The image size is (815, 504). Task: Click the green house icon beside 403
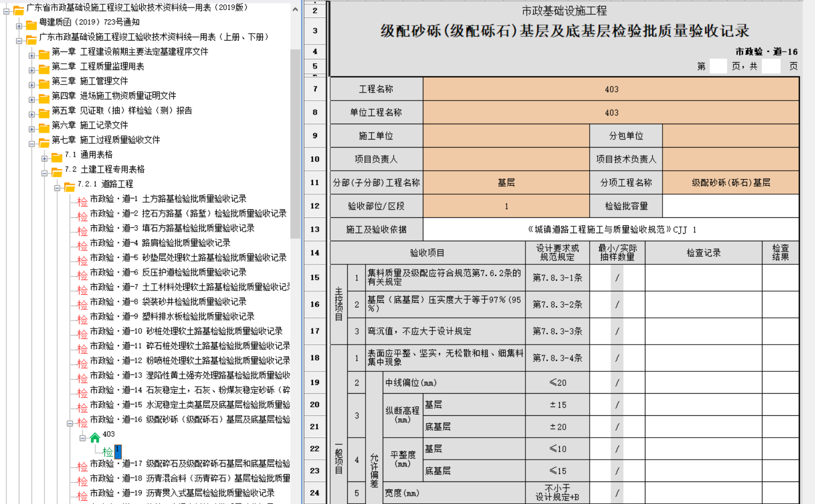point(95,438)
